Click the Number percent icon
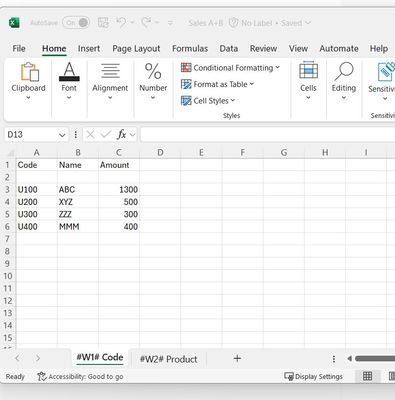 153,71
